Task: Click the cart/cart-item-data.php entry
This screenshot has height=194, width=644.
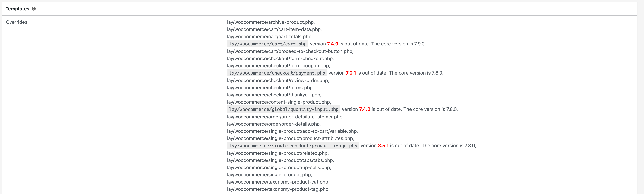Action: pyautogui.click(x=274, y=29)
